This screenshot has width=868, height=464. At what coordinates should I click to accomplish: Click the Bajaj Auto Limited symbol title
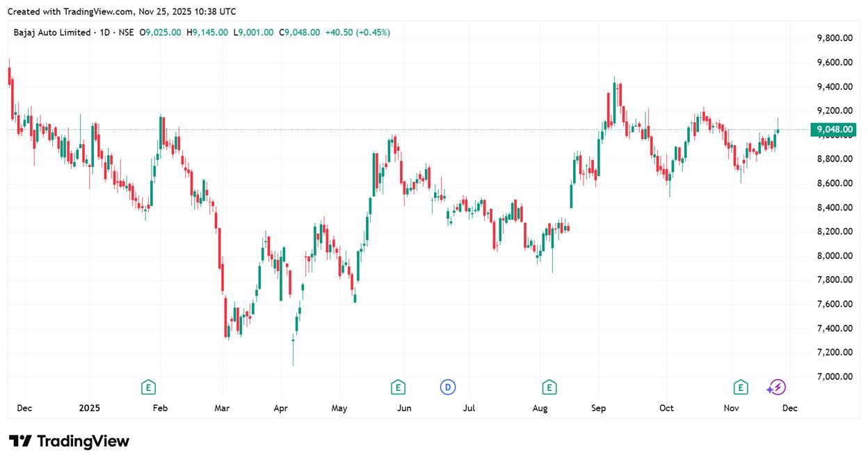pos(52,33)
